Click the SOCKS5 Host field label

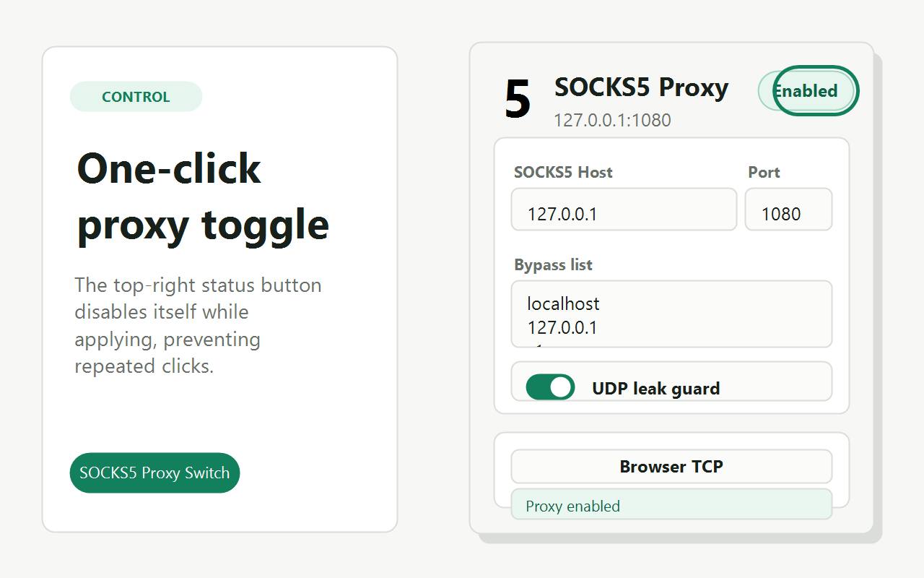(x=563, y=173)
